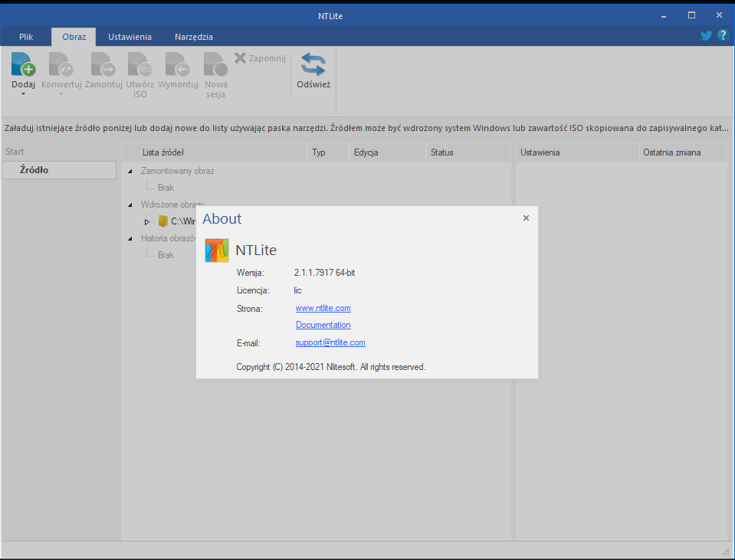
Task: Click the Konwertuj toolbar icon
Action: tap(61, 64)
